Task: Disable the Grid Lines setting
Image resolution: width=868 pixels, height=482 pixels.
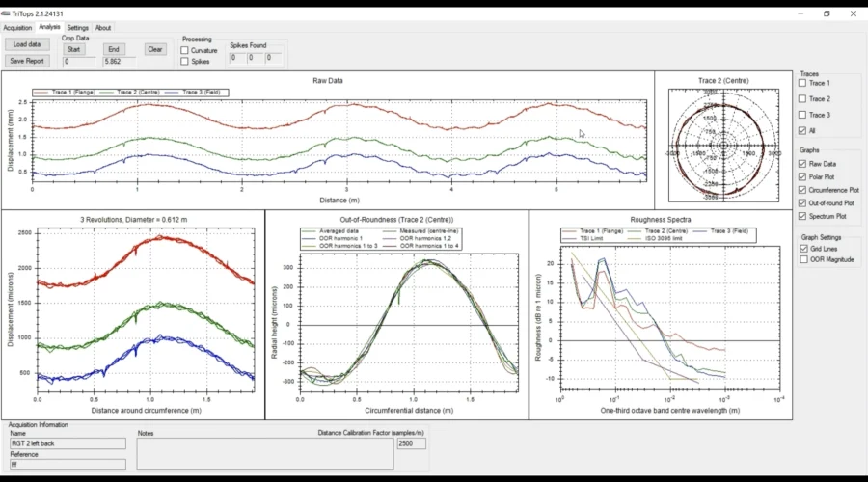Action: pyautogui.click(x=802, y=248)
